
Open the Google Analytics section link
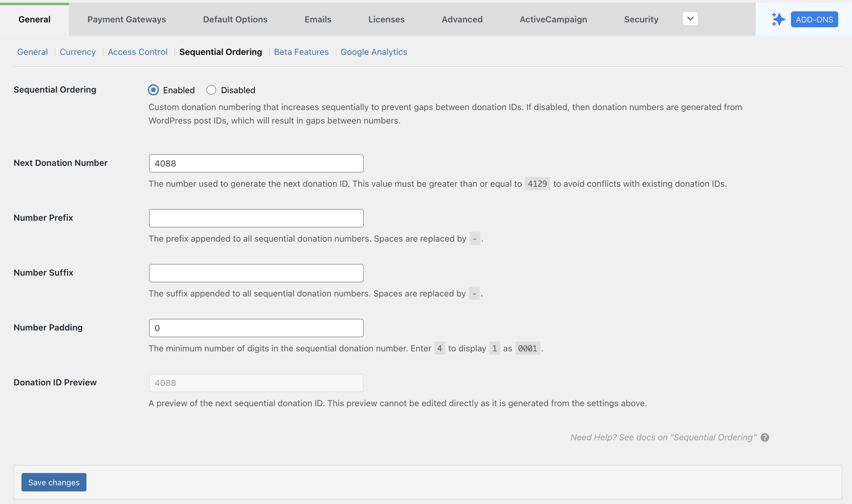(x=373, y=52)
